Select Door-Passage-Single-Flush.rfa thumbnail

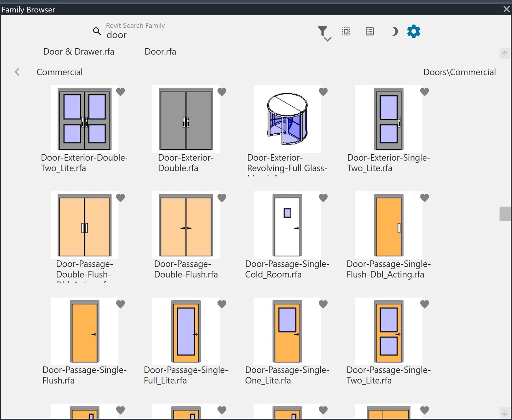point(85,331)
